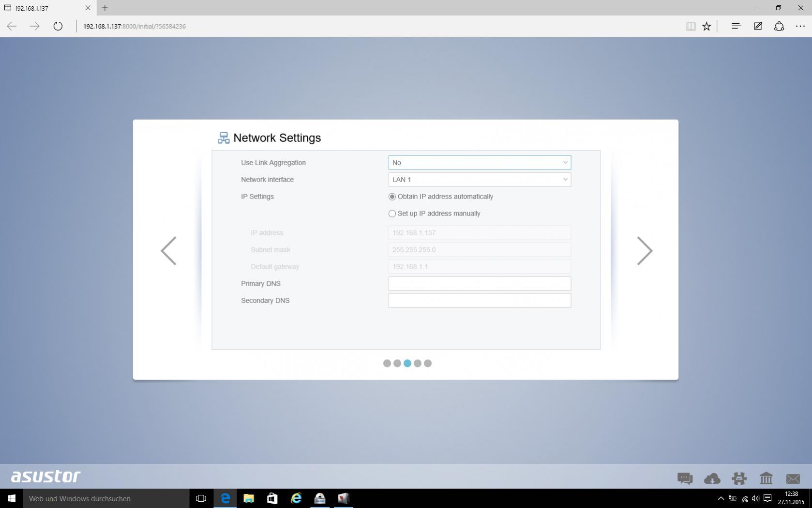The image size is (812, 508).
Task: Click the IP Settings label
Action: pos(257,197)
